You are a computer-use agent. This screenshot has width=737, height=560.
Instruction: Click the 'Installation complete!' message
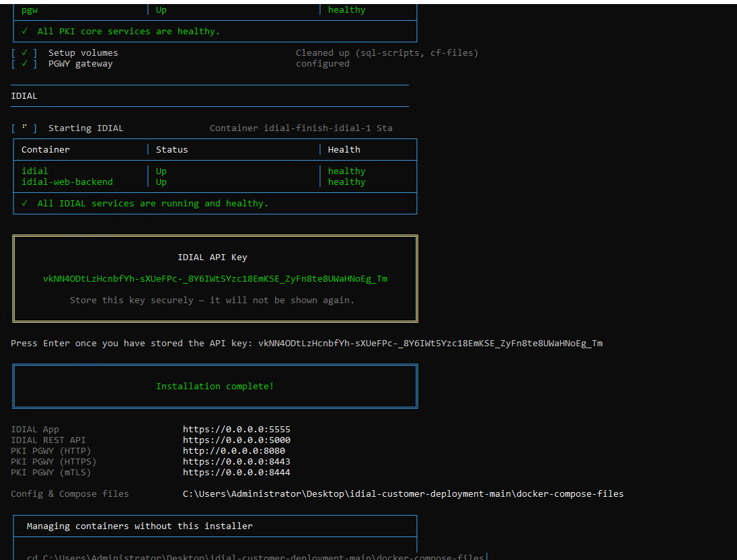(215, 386)
